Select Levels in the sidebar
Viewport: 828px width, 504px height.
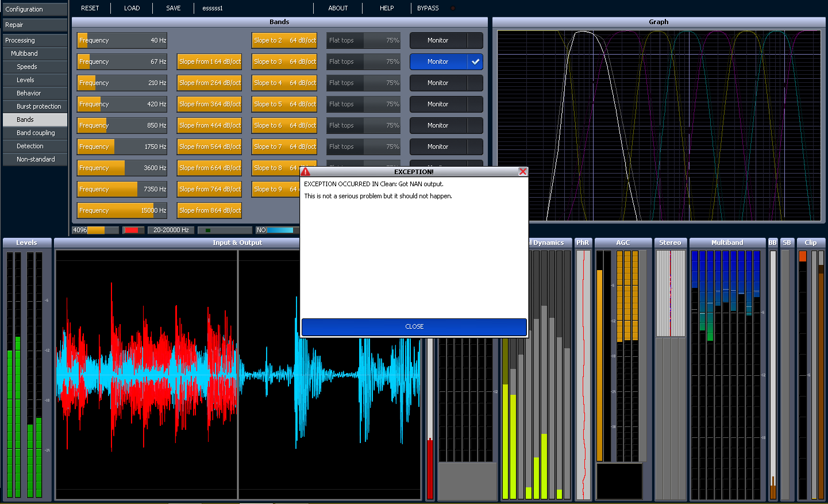(35, 80)
